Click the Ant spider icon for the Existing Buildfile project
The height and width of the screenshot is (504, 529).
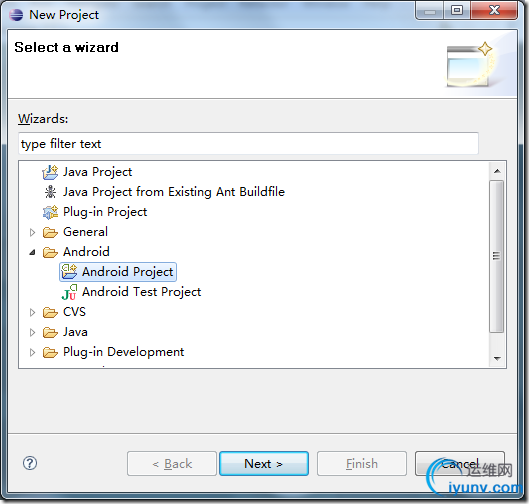[50, 192]
